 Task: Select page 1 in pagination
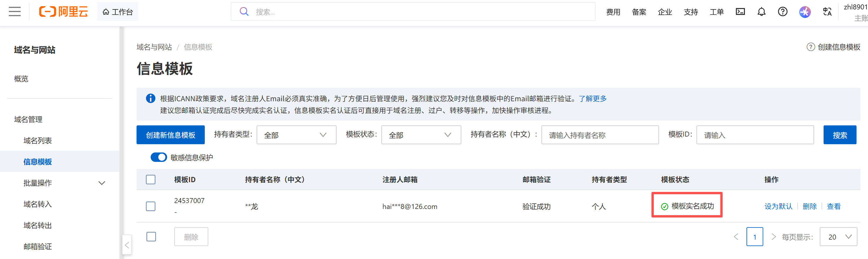tap(755, 237)
